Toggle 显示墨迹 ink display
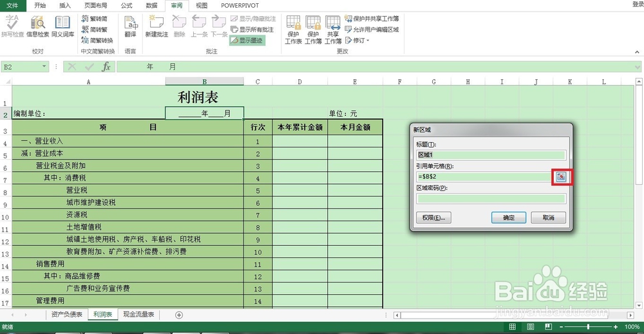 pyautogui.click(x=247, y=40)
